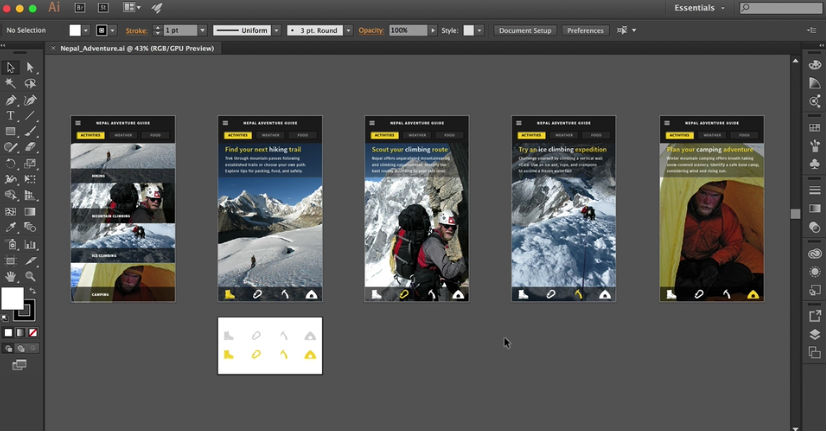Image resolution: width=826 pixels, height=431 pixels.
Task: Select the Shape Builder tool
Action: [11, 195]
